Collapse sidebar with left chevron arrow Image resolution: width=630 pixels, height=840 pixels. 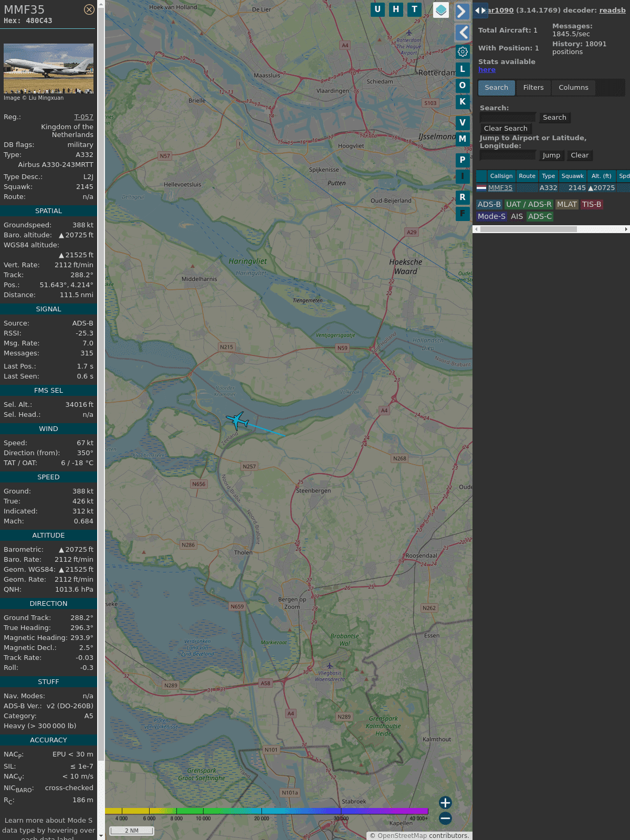(x=462, y=33)
